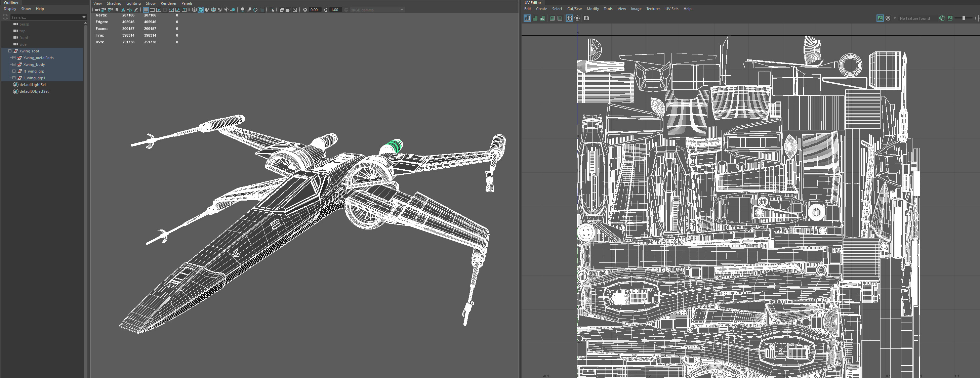Toggle the Resolution Gate icon
The height and width of the screenshot is (378, 980).
pyautogui.click(x=159, y=9)
